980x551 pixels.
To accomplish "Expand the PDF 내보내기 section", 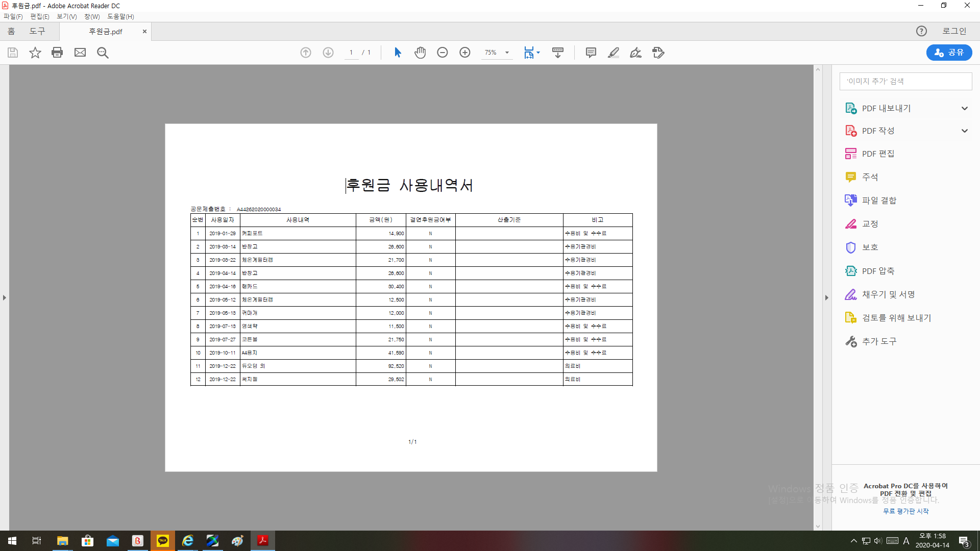I will [x=964, y=108].
